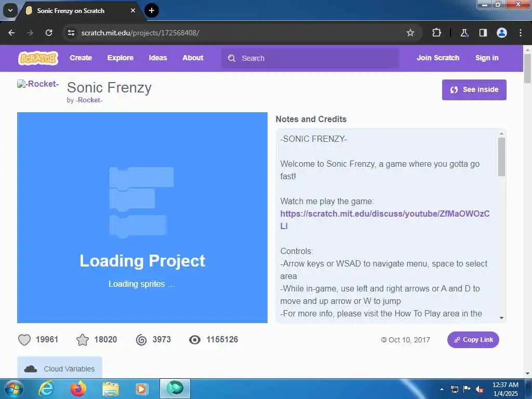The image size is (532, 399).
Task: Open the Chrome profile avatar
Action: pyautogui.click(x=502, y=33)
